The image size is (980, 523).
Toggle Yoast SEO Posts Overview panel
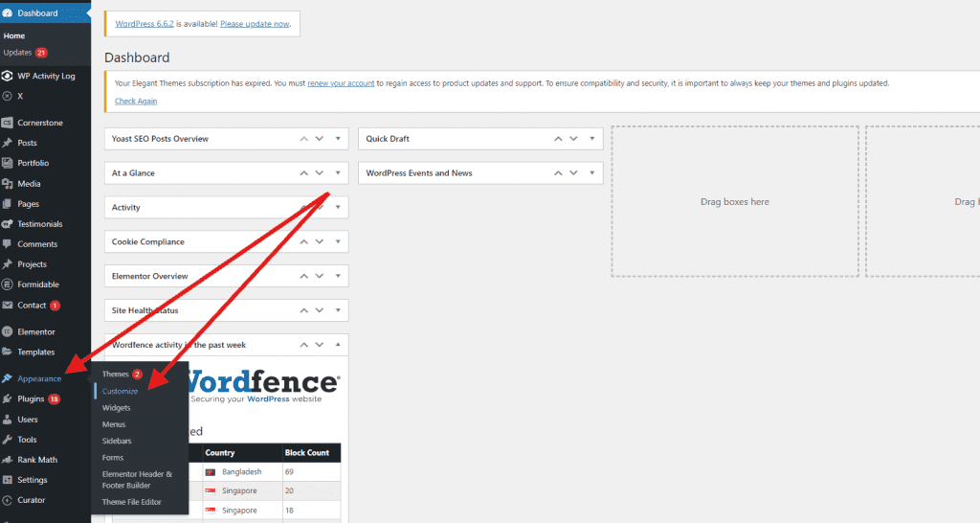click(338, 139)
